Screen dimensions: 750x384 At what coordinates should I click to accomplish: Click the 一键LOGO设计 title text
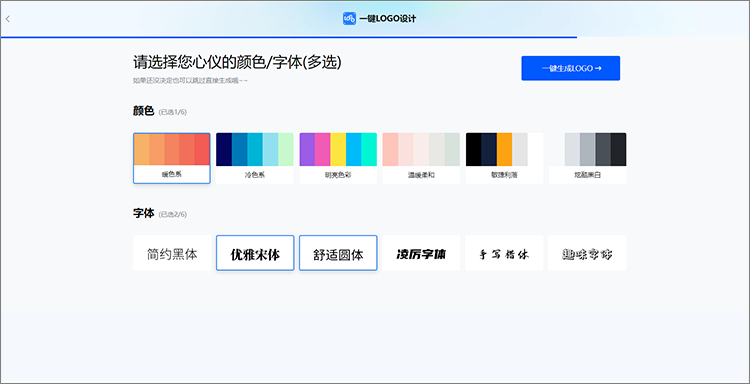tap(388, 19)
